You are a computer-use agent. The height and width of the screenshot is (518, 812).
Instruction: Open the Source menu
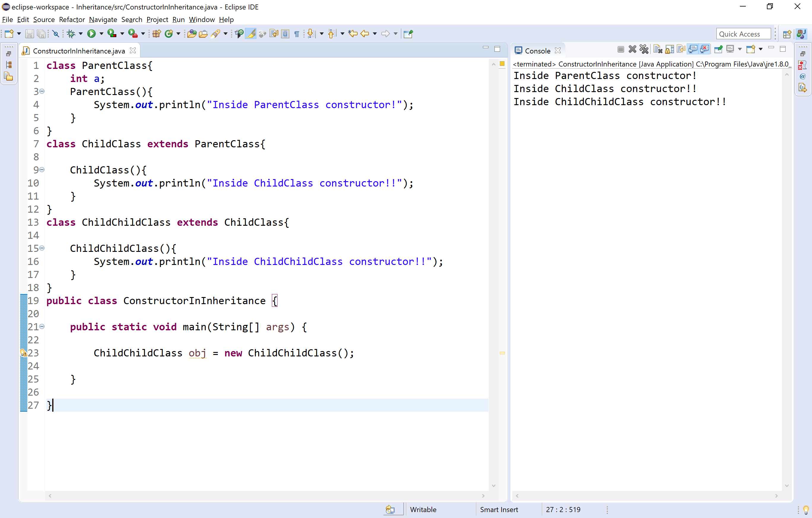(44, 20)
